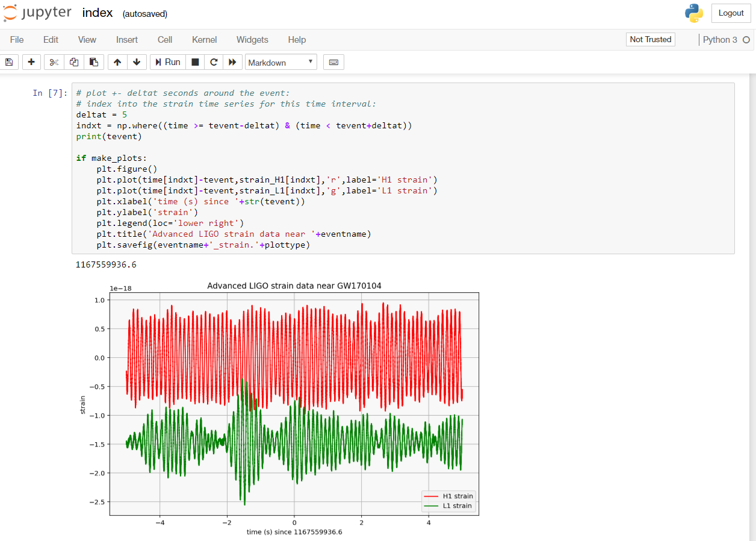Restart kernel and run all cells icon

(x=232, y=62)
